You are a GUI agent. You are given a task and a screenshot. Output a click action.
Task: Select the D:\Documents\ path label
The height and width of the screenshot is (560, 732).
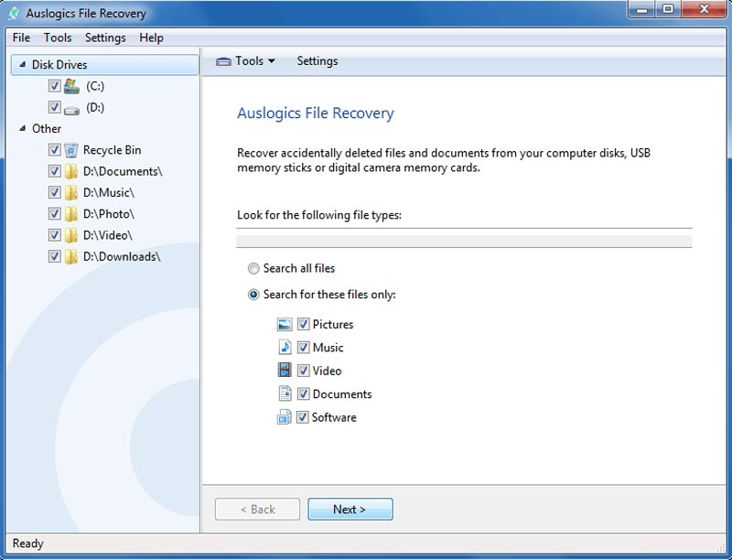click(123, 172)
